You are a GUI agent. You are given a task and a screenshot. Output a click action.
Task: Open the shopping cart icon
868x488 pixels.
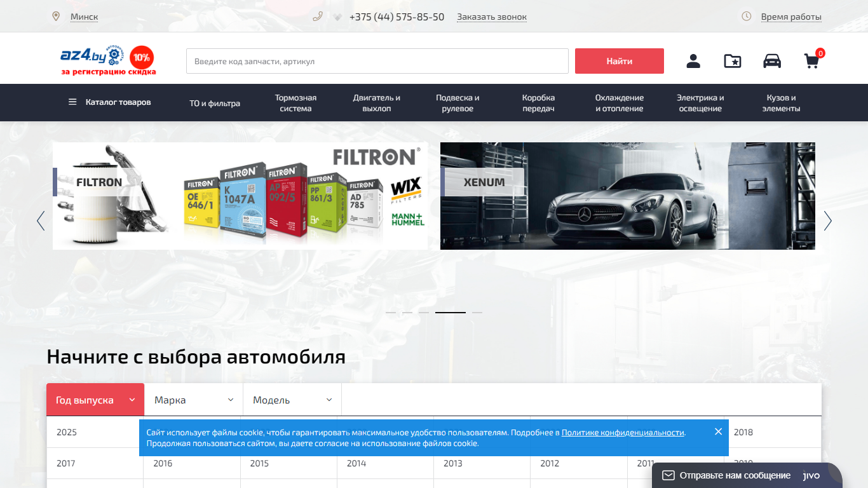(811, 61)
